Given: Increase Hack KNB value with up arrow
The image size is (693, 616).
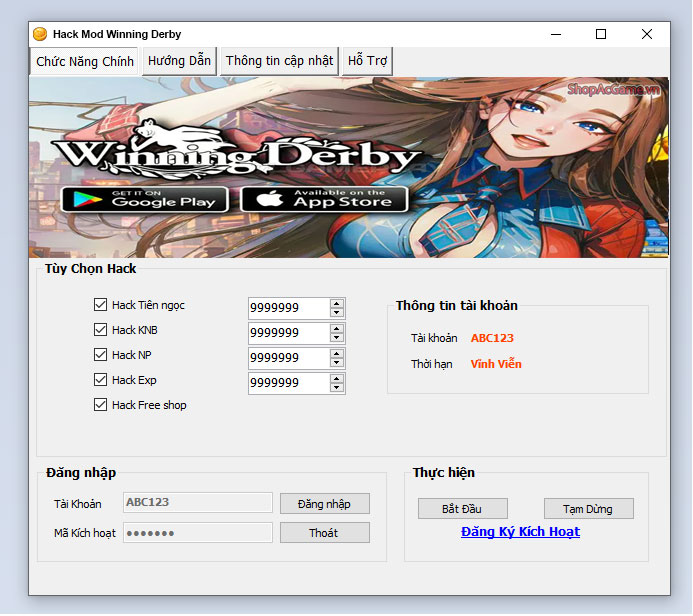Looking at the screenshot, I should (x=337, y=329).
